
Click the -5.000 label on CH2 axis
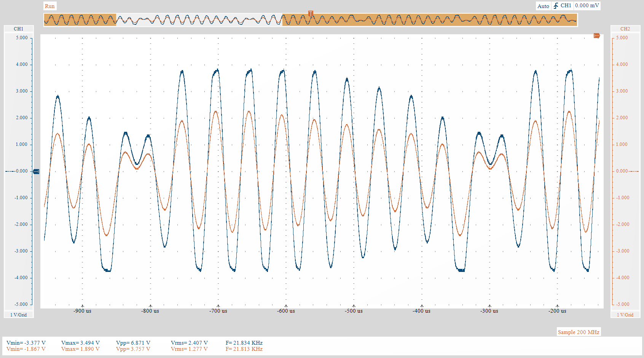[x=623, y=305]
